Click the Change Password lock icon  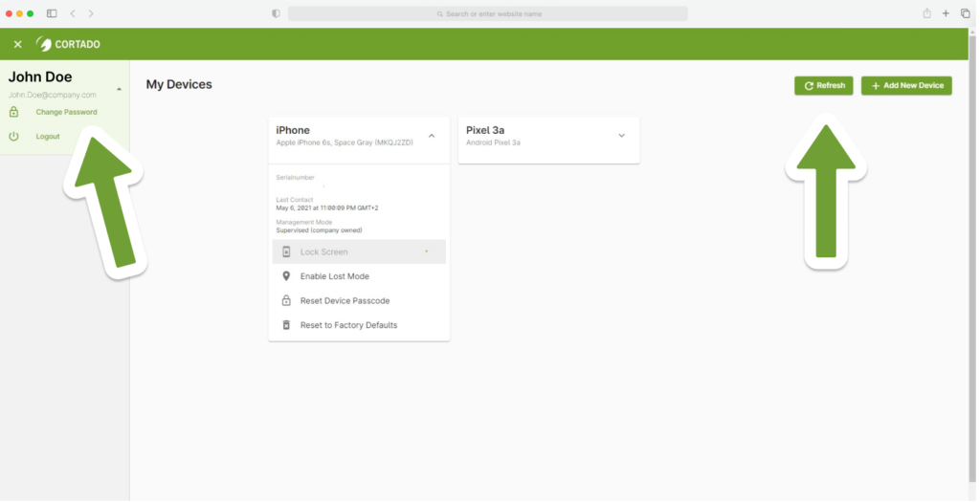[13, 112]
